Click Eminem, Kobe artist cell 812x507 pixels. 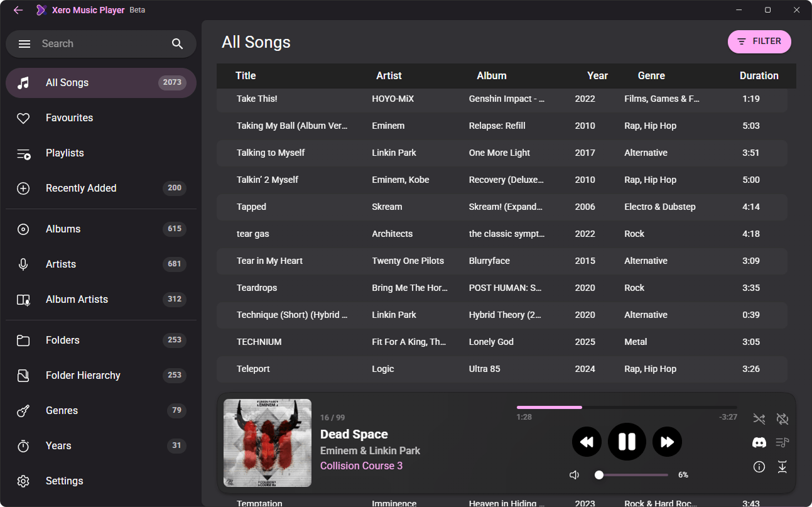click(x=401, y=180)
